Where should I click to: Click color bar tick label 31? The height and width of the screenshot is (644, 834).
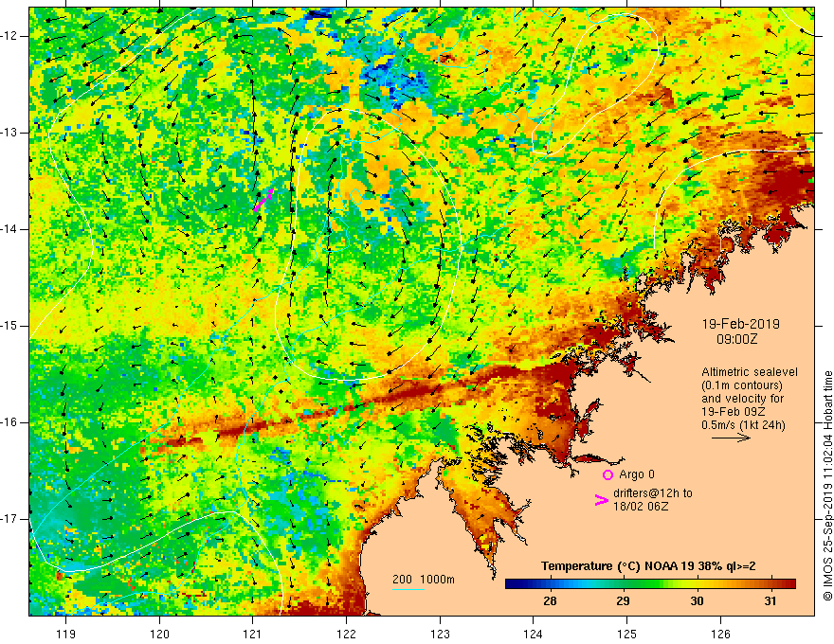771,601
